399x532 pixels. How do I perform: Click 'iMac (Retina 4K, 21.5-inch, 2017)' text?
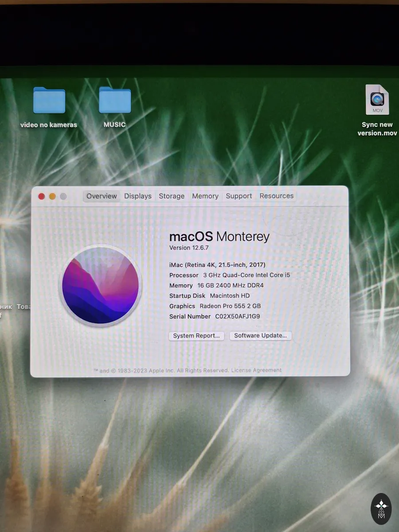pyautogui.click(x=217, y=265)
